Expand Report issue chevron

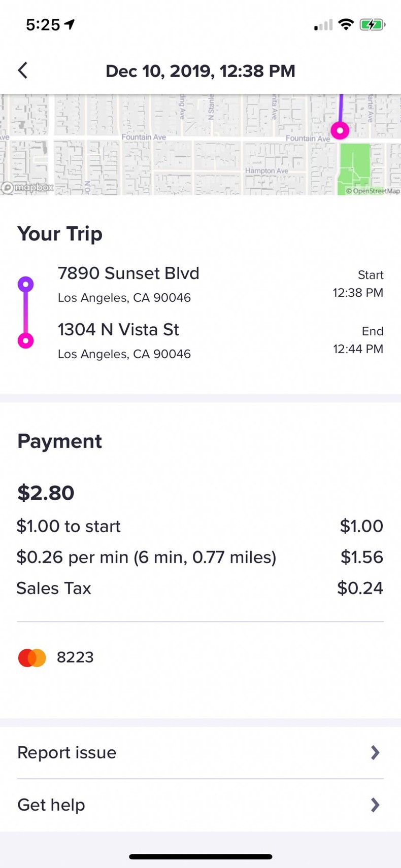[x=375, y=752]
